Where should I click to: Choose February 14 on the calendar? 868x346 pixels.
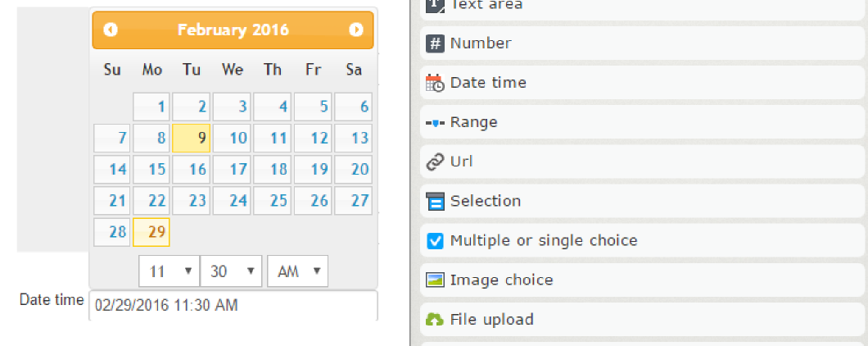(x=112, y=170)
